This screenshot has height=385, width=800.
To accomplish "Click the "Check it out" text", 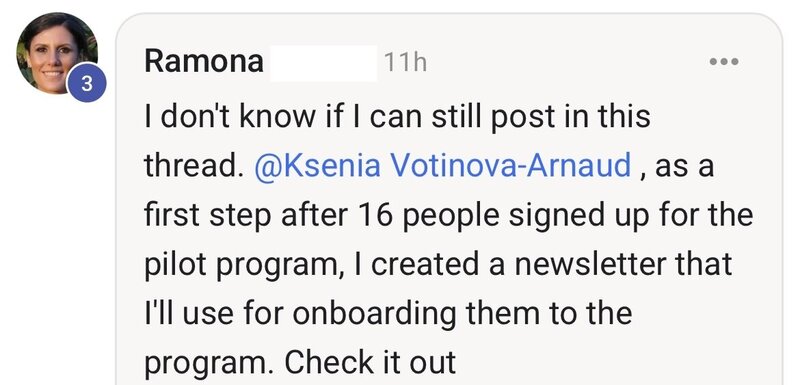I will click(370, 363).
